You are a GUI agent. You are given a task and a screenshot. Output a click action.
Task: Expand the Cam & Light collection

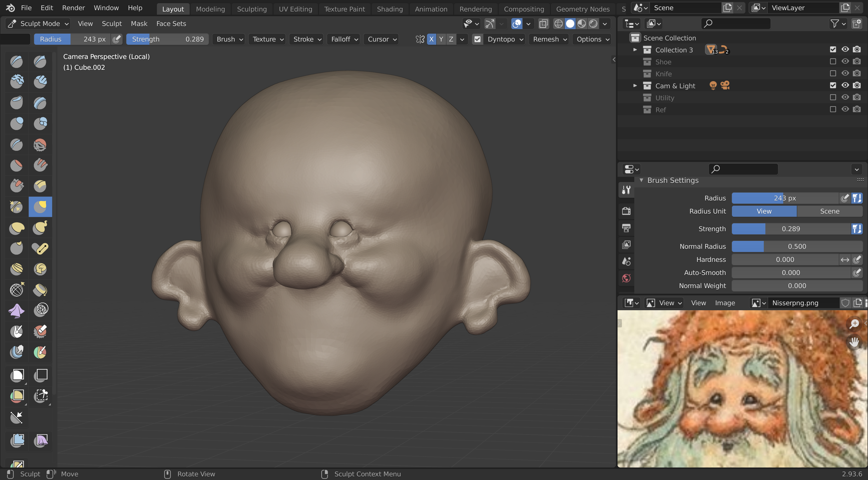[x=635, y=86]
